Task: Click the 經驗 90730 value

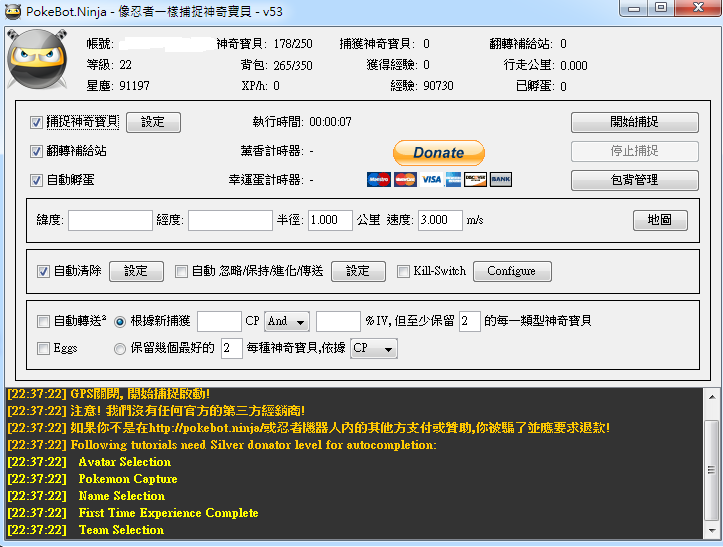Action: click(x=438, y=86)
